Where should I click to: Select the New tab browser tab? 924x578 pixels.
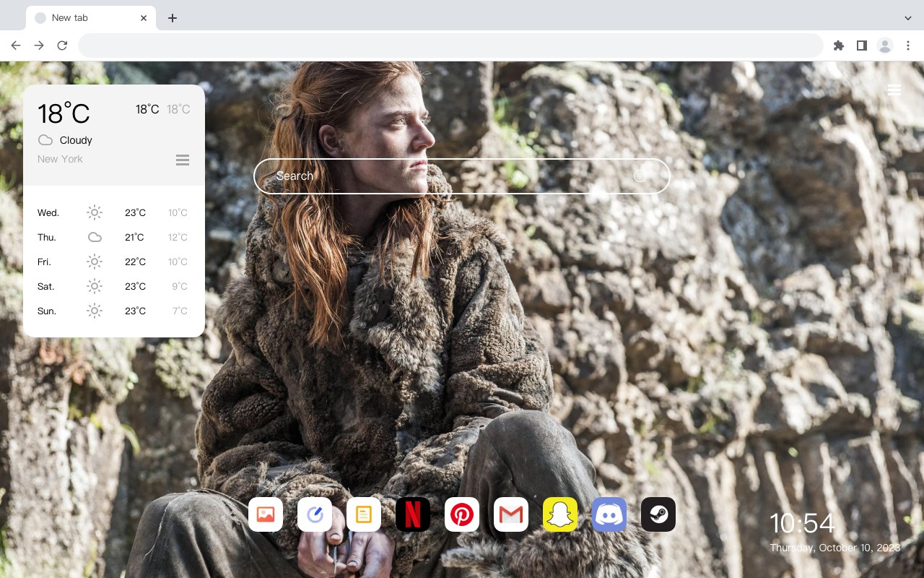91,18
